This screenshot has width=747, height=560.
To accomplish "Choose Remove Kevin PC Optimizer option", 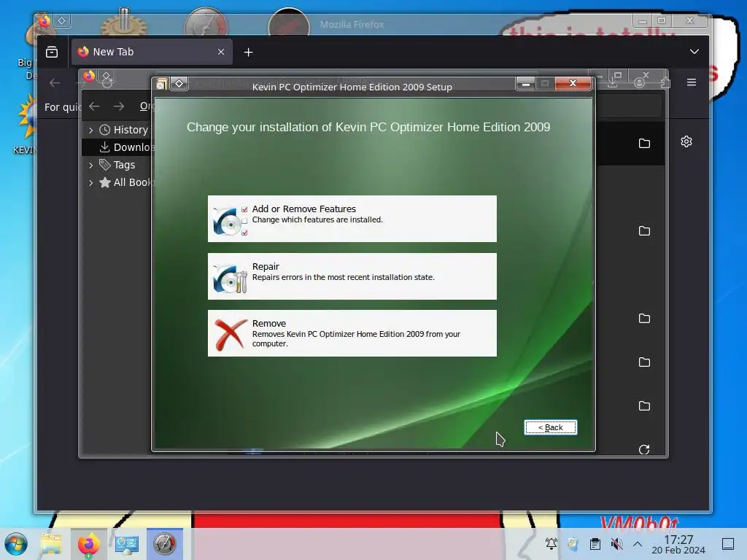I will (352, 333).
